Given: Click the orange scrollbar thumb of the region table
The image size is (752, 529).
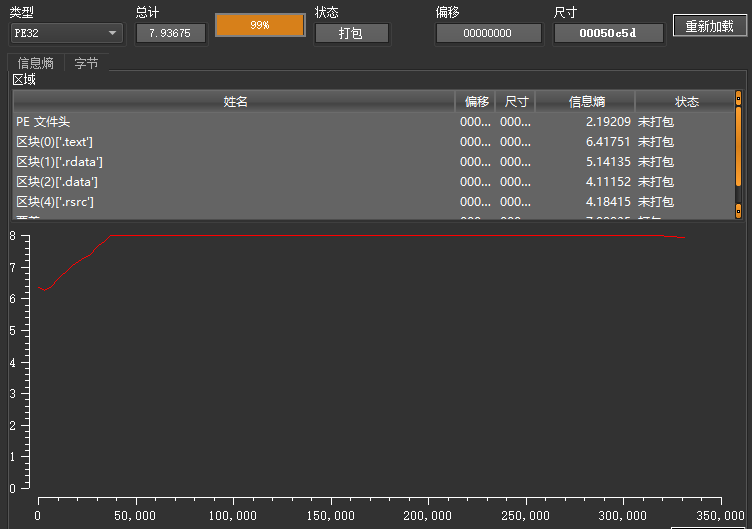Looking at the screenshot, I should [x=739, y=146].
